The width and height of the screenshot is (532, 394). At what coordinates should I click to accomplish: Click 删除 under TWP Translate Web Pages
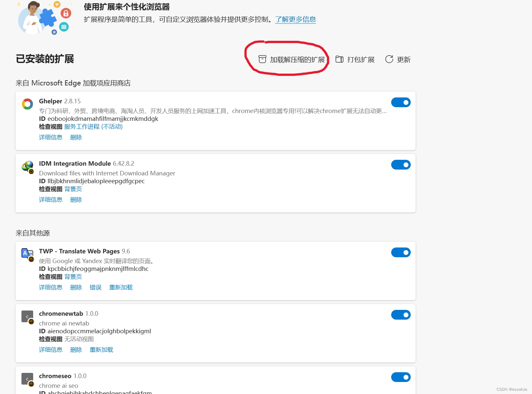point(76,287)
